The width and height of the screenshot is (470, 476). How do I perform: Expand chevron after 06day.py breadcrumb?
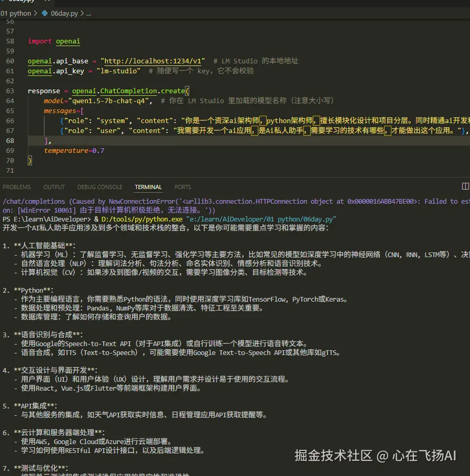click(82, 14)
